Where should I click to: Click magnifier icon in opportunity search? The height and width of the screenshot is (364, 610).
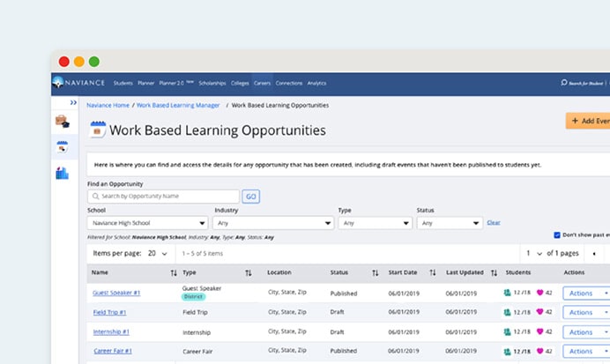coord(95,197)
